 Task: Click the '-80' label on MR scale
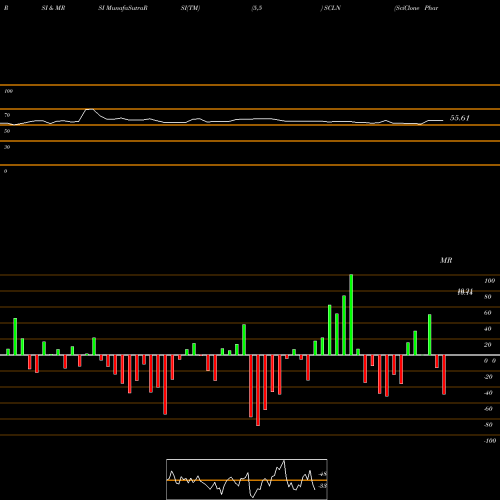(x=488, y=425)
